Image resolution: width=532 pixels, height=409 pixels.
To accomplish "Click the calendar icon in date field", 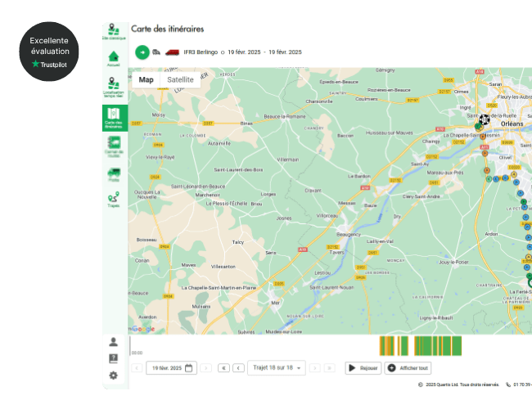I will pyautogui.click(x=188, y=368).
